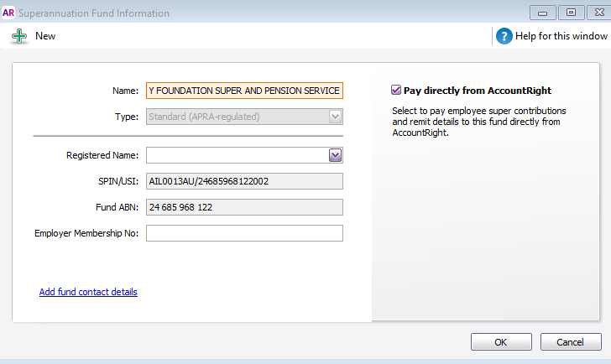This screenshot has height=364, width=611.
Task: Click the green plus New icon
Action: (18, 36)
